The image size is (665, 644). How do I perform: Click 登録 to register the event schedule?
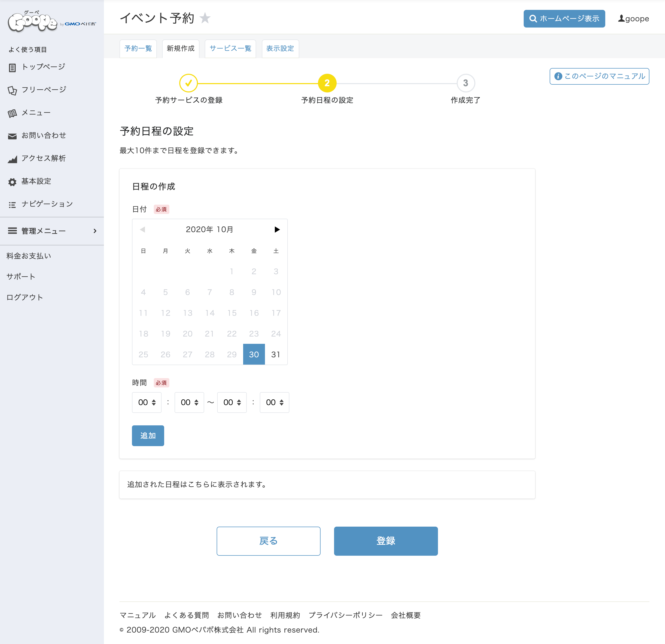(386, 541)
